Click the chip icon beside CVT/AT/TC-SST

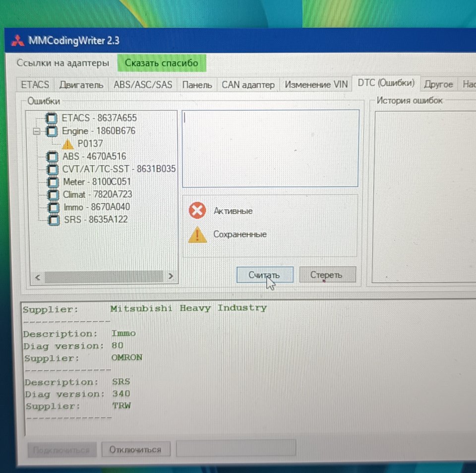(x=53, y=169)
